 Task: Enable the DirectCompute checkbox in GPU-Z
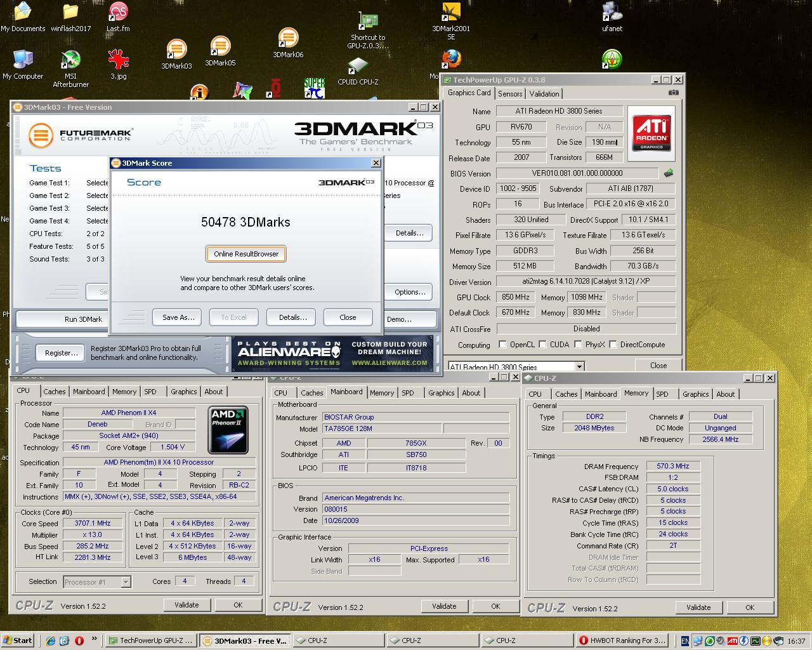(x=613, y=345)
